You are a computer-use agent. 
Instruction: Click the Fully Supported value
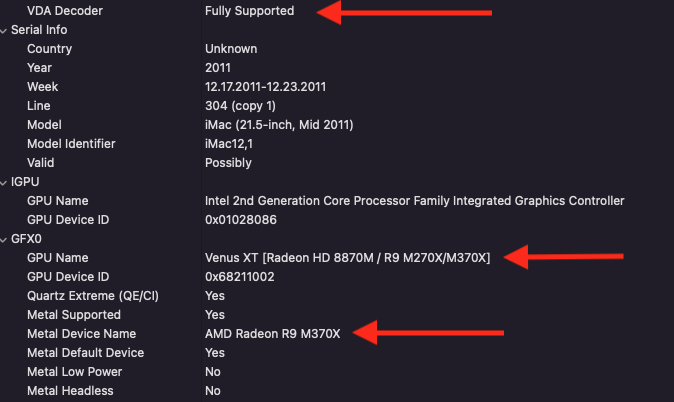pyautogui.click(x=249, y=11)
